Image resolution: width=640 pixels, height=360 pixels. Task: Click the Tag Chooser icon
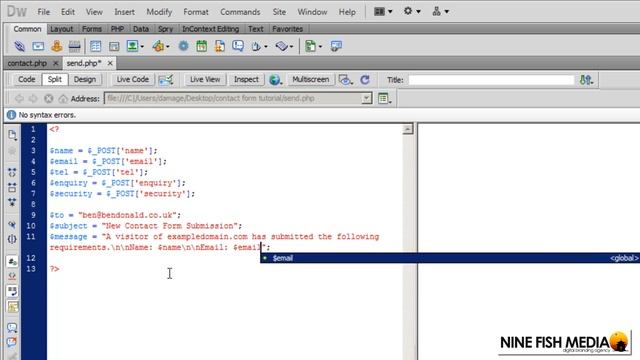pyautogui.click(x=336, y=46)
